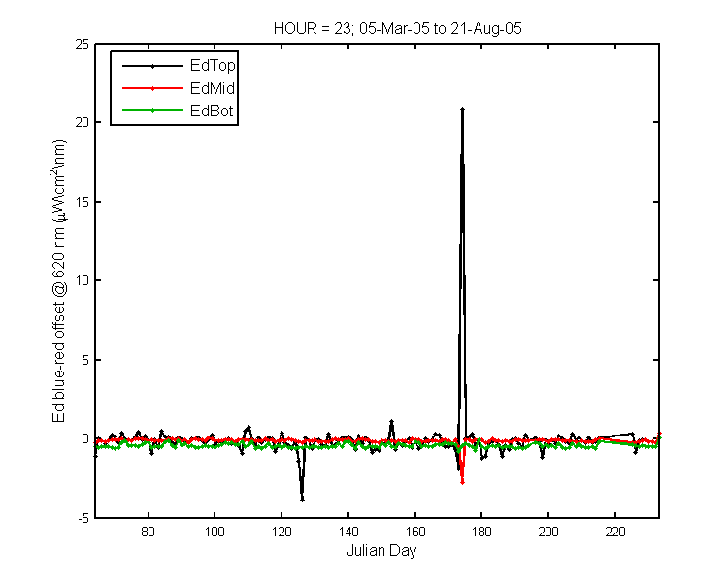The width and height of the screenshot is (728, 582).
Task: Click the EdTop data point near day 225
Action: 632,434
